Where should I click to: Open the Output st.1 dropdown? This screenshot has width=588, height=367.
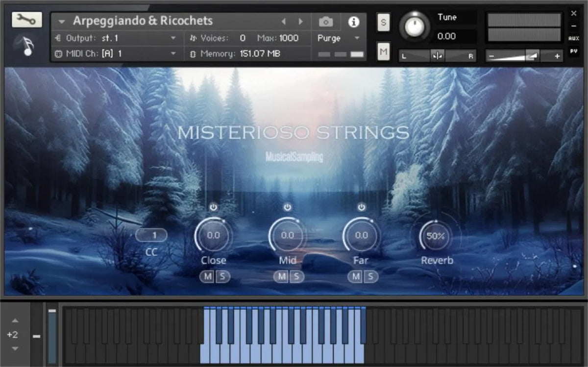(174, 38)
